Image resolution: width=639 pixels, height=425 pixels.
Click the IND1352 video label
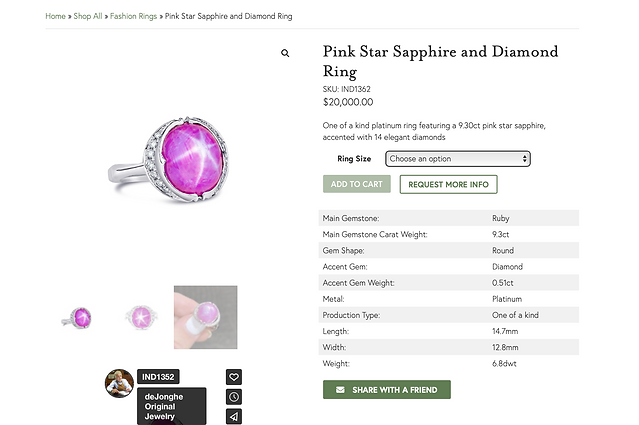click(158, 377)
